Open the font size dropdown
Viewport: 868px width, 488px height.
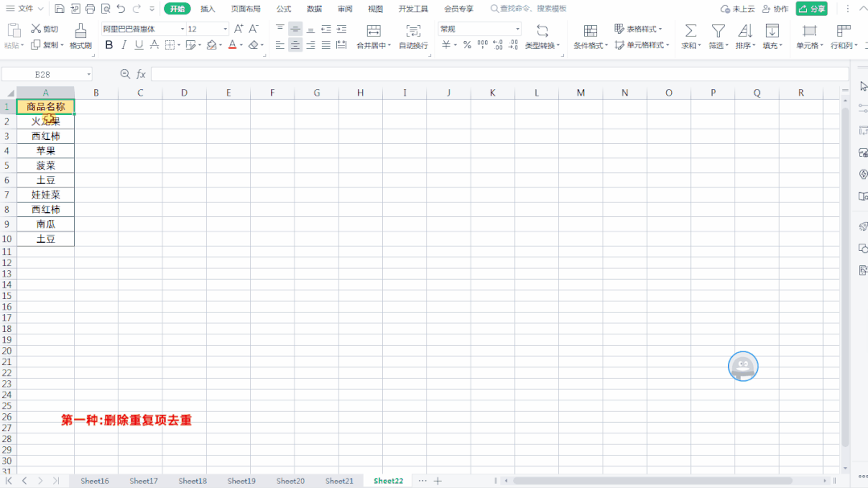point(225,29)
